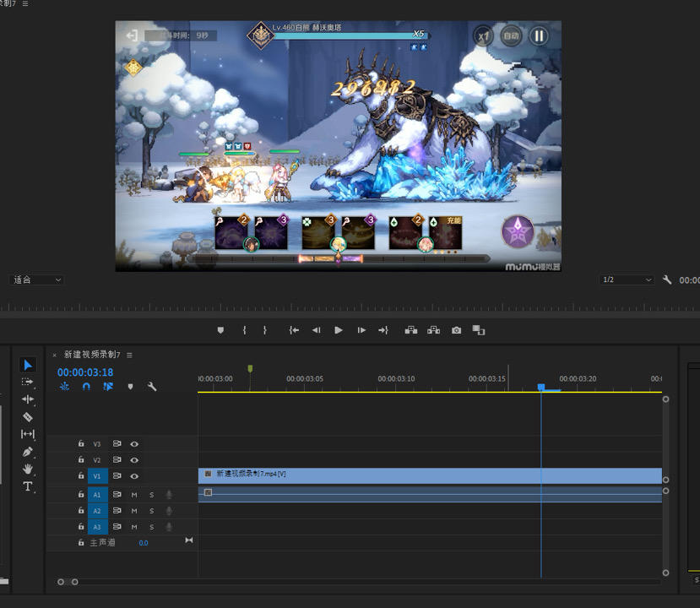The image size is (700, 608).
Task: Click the Add Marker button in monitor controls
Action: coord(220,330)
